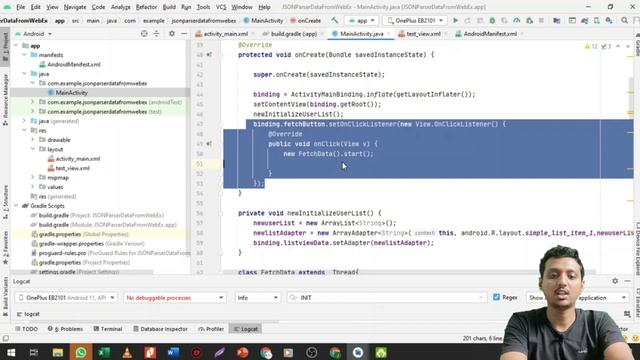Expand the drawable folder
Viewport: 640px width, 360px height.
pyautogui.click(x=33, y=140)
